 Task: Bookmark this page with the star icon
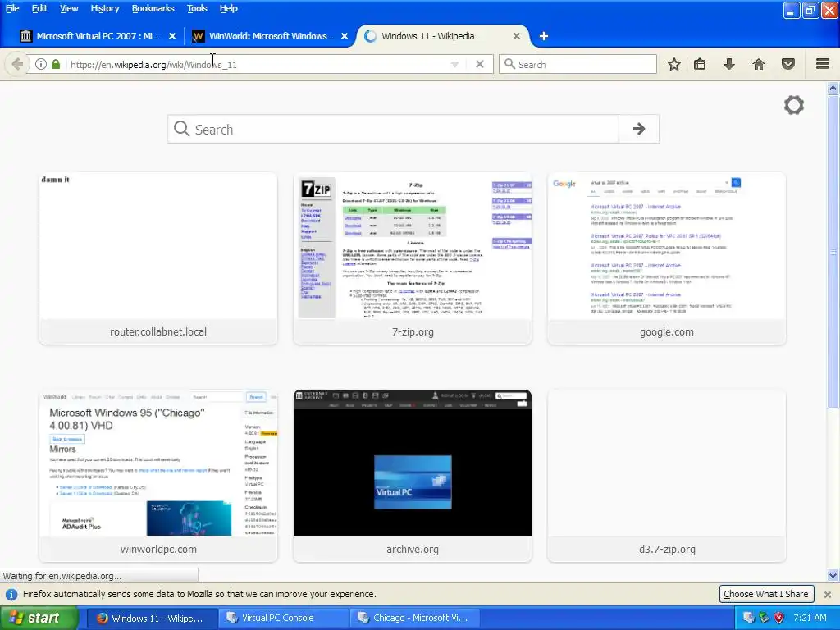pyautogui.click(x=674, y=64)
